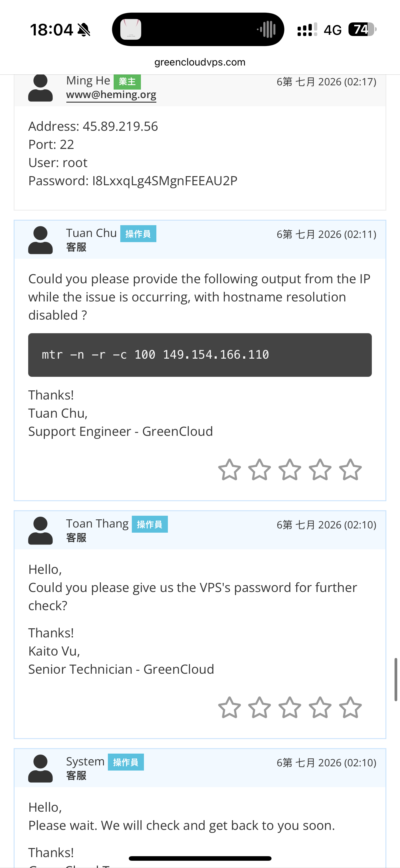This screenshot has height=868, width=400.
Task: Tap the battery indicator showing 74
Action: pos(362,29)
